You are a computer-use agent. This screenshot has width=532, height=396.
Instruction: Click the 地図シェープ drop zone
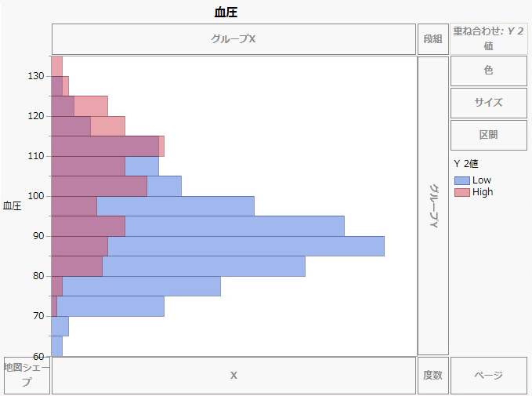[x=27, y=376]
